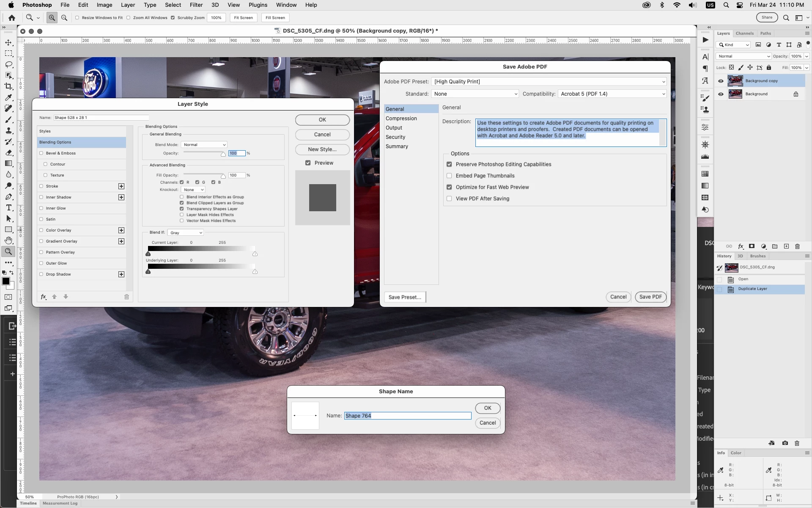Image resolution: width=812 pixels, height=508 pixels.
Task: Select the Type tool in toolbar
Action: 8,207
